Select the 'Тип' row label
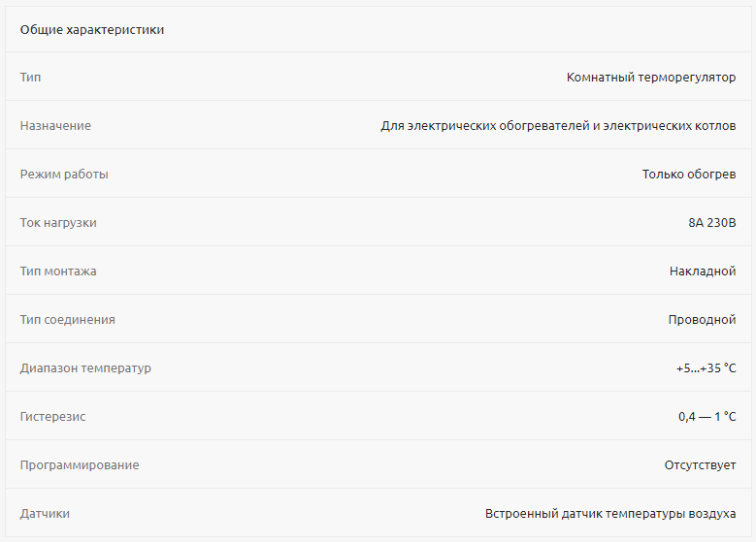The image size is (756, 542). [30, 78]
